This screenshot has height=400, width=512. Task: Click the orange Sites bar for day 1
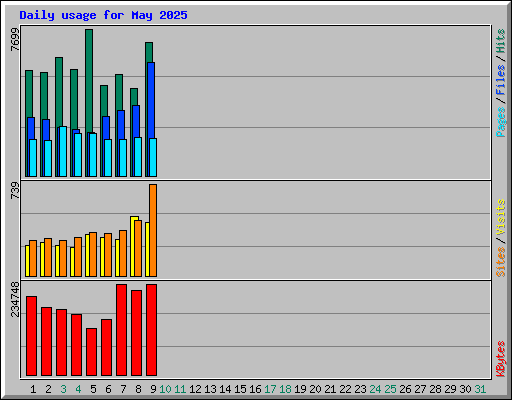[x=33, y=258]
